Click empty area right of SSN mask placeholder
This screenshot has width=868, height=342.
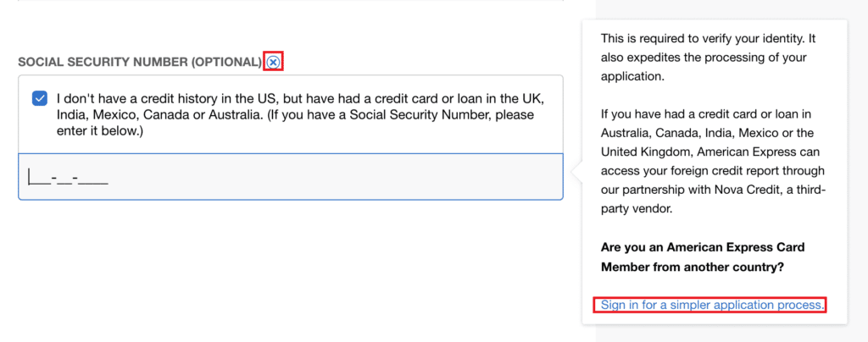332,177
